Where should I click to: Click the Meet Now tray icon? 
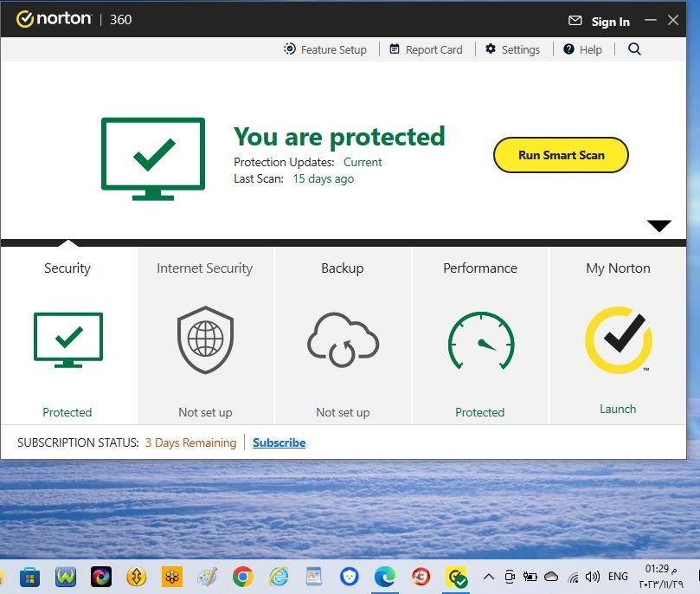click(x=510, y=577)
